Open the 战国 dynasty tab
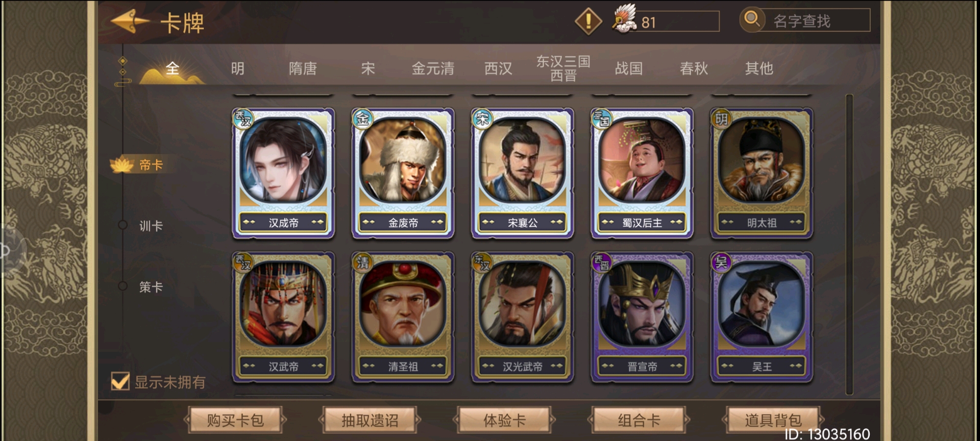Image resolution: width=980 pixels, height=441 pixels. (x=629, y=69)
